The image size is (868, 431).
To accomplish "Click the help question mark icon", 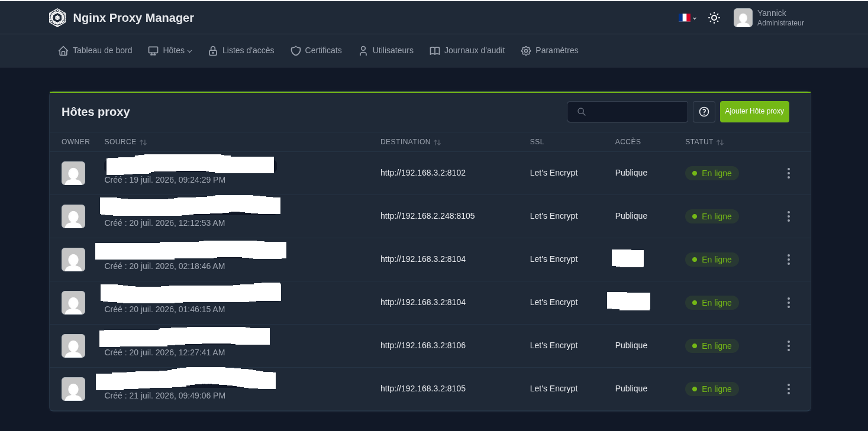I will pyautogui.click(x=704, y=112).
